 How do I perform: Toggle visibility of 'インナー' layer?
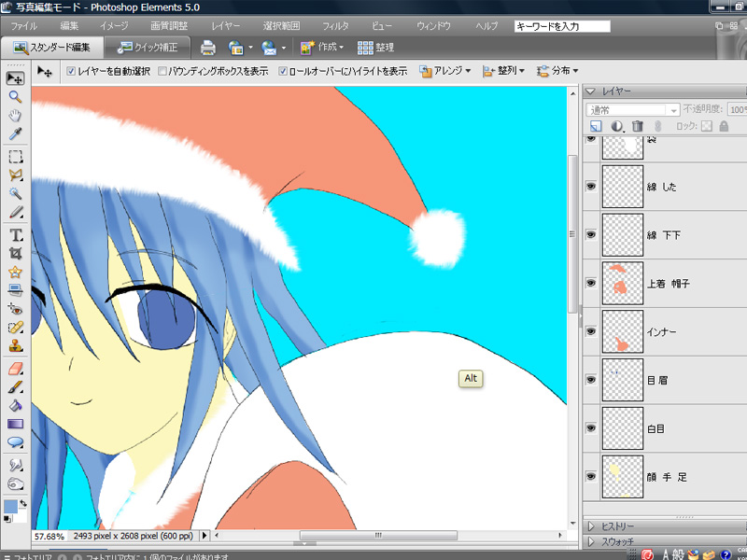point(591,331)
